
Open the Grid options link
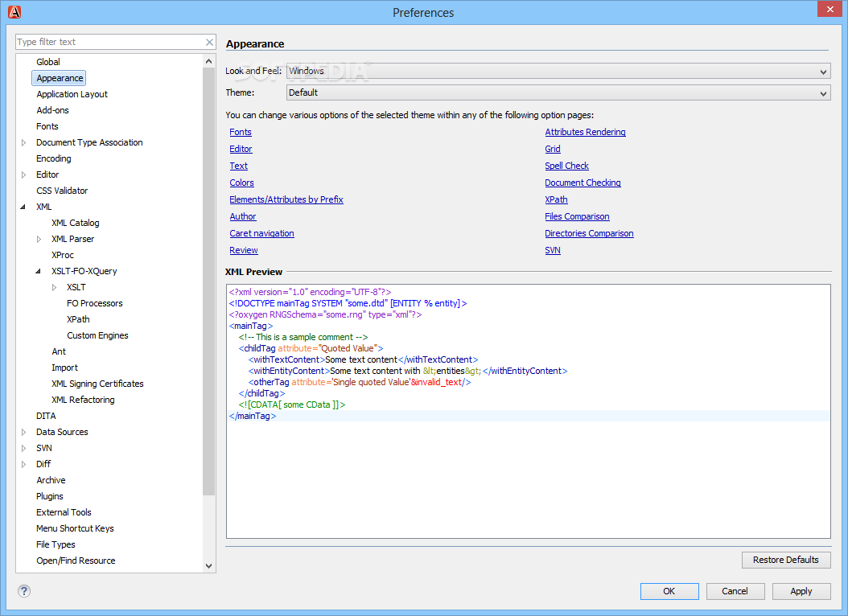[x=552, y=149]
